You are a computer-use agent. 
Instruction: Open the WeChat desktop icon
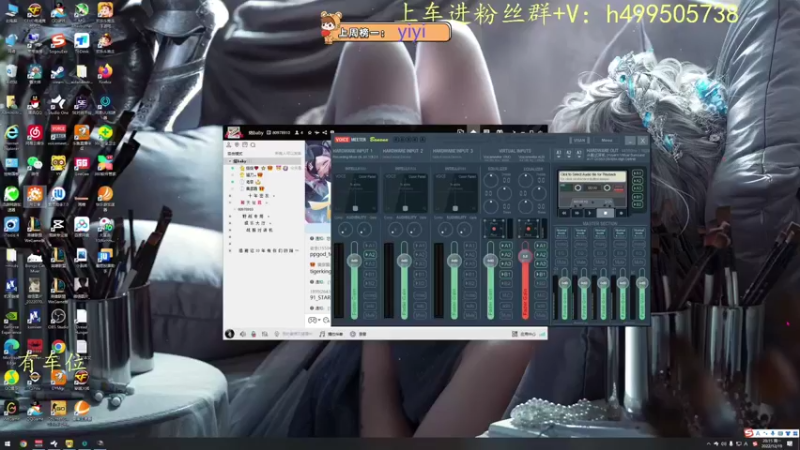[x=35, y=164]
